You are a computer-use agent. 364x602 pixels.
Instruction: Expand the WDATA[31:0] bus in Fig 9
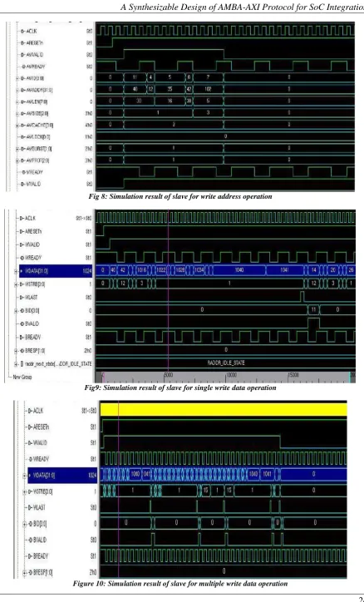[x=16, y=271]
